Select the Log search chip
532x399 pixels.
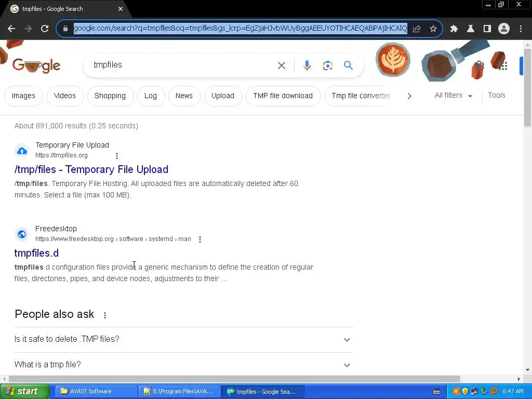coord(151,96)
